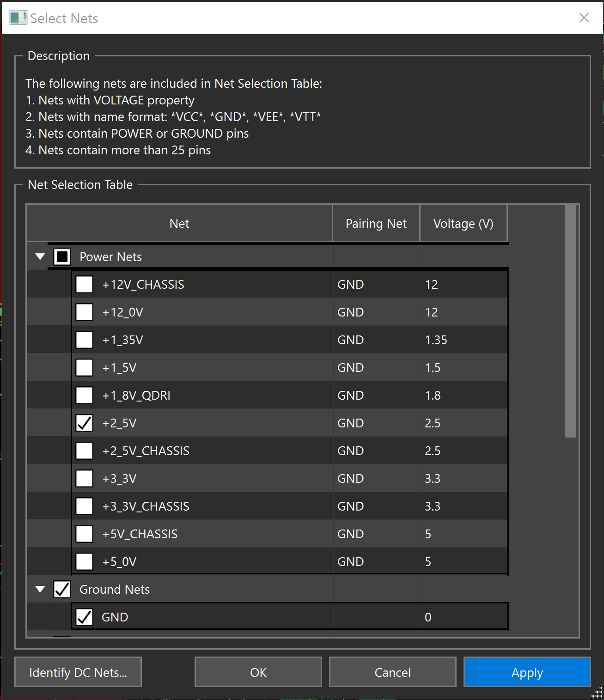Check the +12_0V net
The height and width of the screenshot is (700, 604).
pyautogui.click(x=84, y=312)
